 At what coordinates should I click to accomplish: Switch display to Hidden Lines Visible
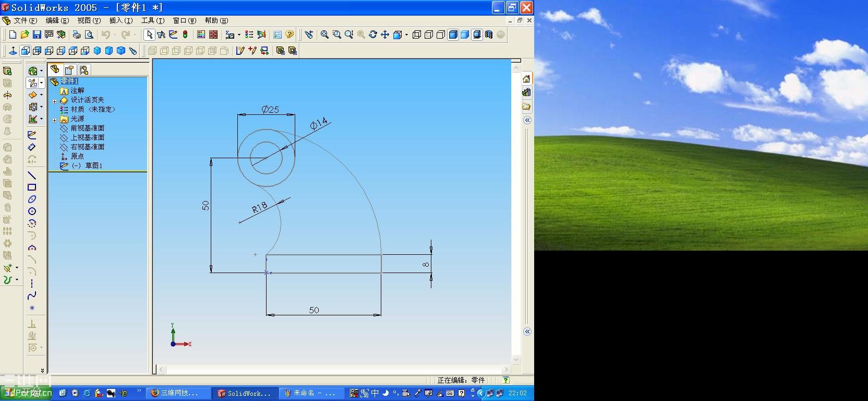429,34
